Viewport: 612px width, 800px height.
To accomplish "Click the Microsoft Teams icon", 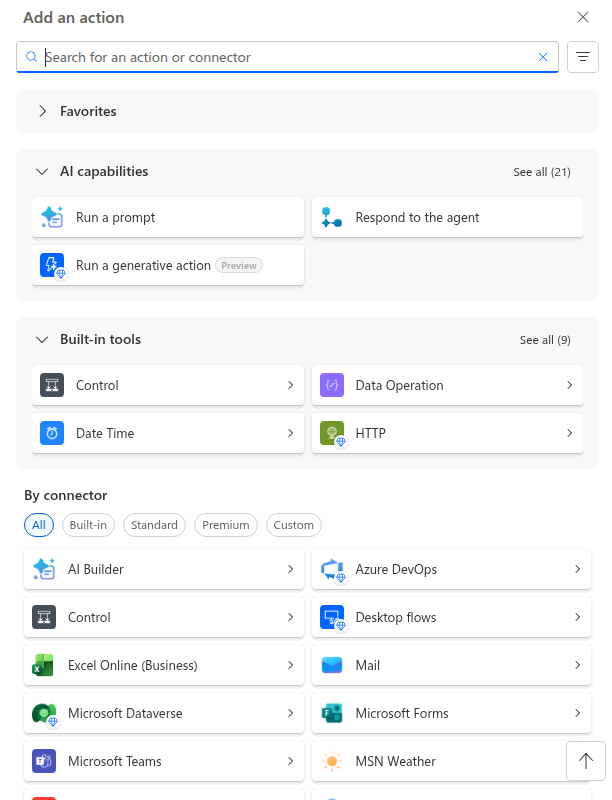I will click(x=44, y=761).
